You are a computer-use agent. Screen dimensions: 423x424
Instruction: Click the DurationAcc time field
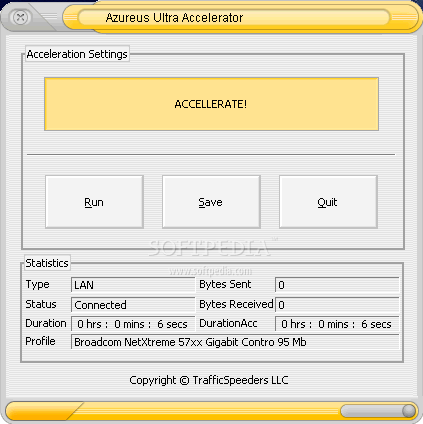pyautogui.click(x=337, y=324)
